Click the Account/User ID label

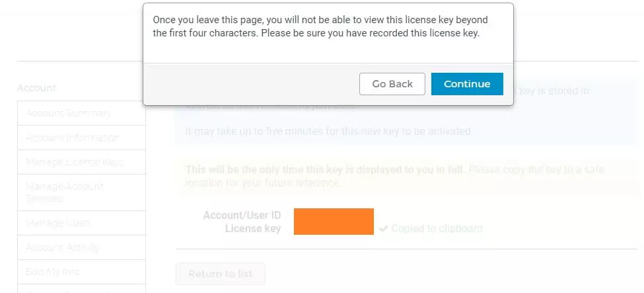point(242,216)
